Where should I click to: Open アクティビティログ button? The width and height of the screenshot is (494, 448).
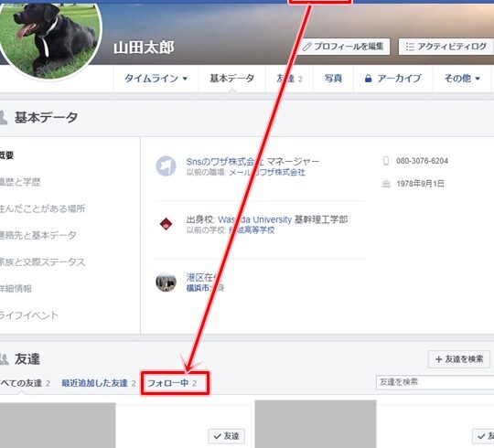tap(446, 47)
